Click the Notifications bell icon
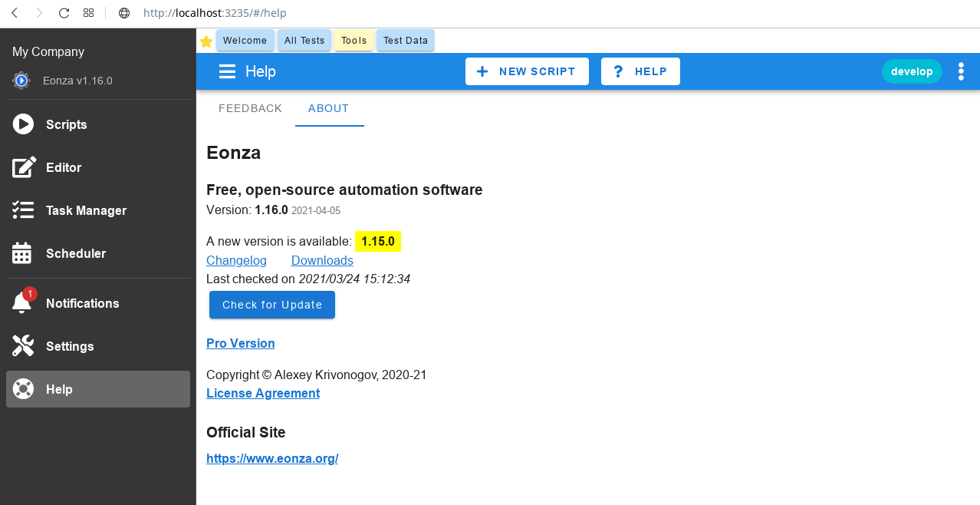 (x=22, y=303)
